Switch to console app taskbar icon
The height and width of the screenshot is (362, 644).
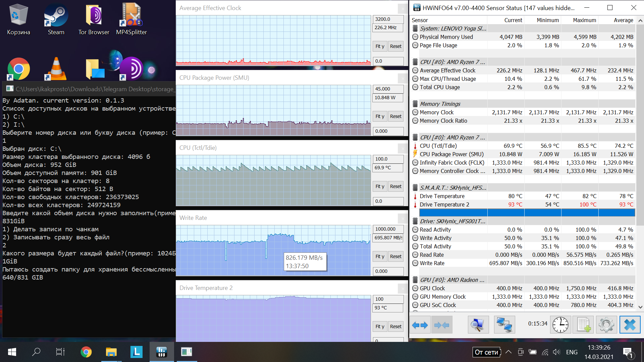[186, 352]
